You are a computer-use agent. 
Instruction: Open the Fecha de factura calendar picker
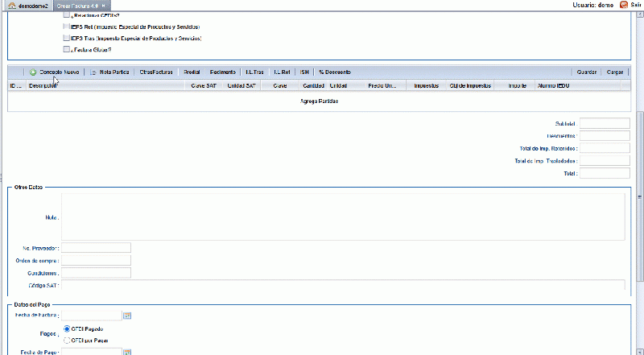(x=127, y=316)
